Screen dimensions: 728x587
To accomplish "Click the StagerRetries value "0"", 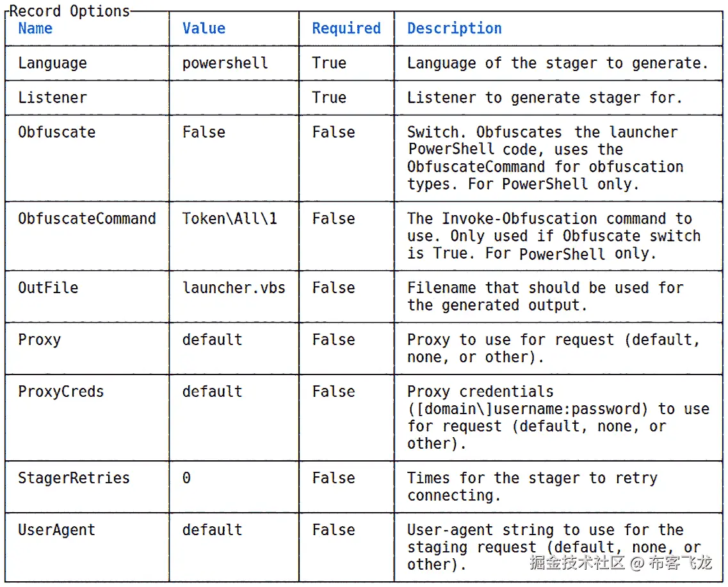I will pos(186,478).
